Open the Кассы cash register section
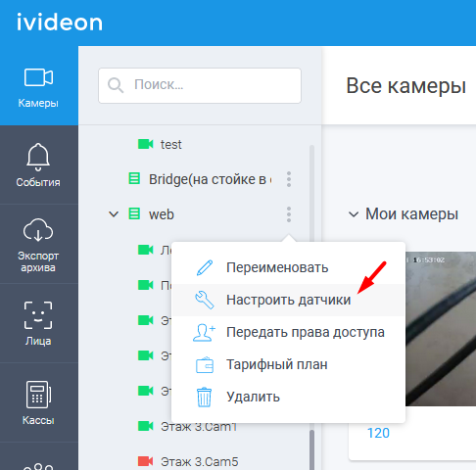 pyautogui.click(x=38, y=402)
